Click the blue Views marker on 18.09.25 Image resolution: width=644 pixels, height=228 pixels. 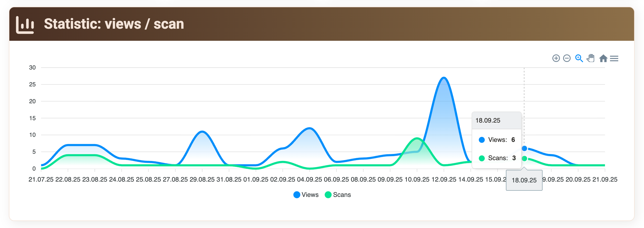(524, 148)
